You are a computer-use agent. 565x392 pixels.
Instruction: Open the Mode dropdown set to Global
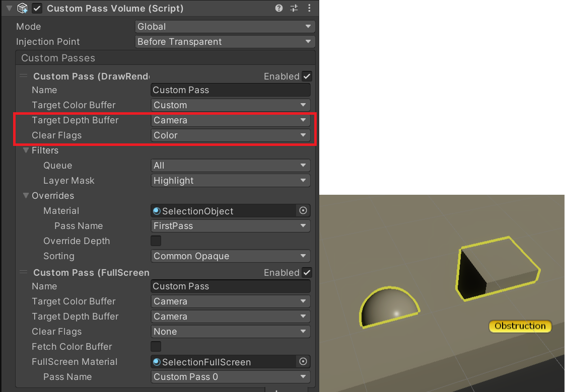pos(225,26)
